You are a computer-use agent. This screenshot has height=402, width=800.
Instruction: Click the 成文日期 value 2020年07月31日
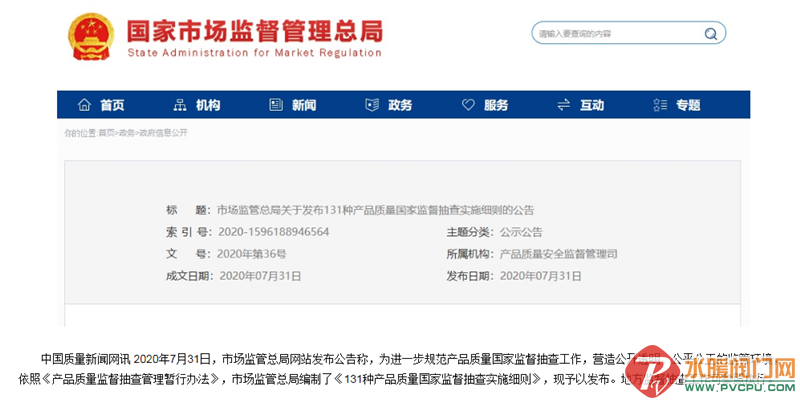(260, 276)
